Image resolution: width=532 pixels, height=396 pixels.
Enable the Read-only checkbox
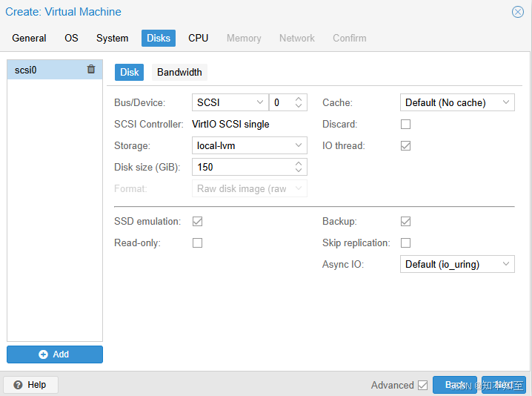(x=198, y=242)
